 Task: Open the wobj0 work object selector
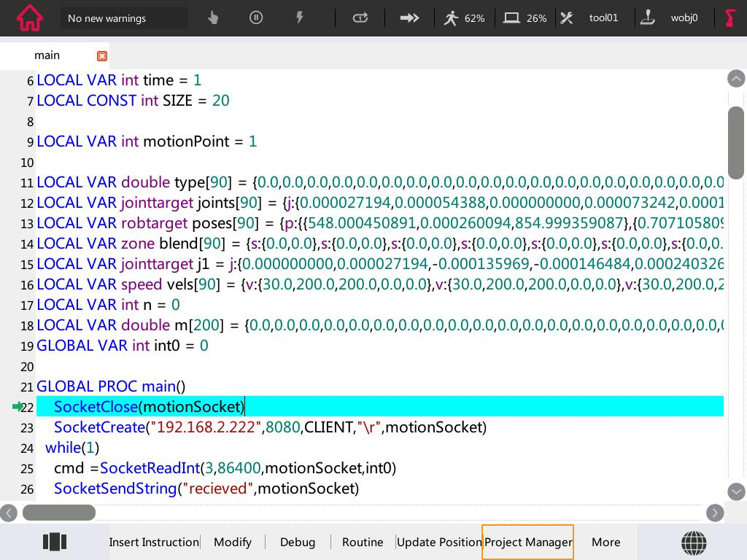click(670, 18)
